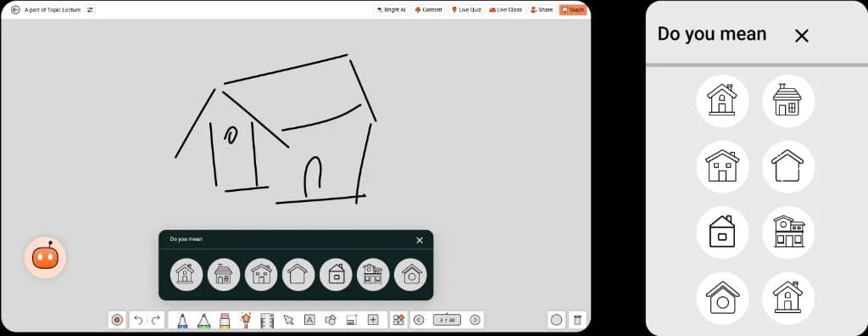The width and height of the screenshot is (868, 336).
Task: Open the image insert tool
Action: coord(351,320)
